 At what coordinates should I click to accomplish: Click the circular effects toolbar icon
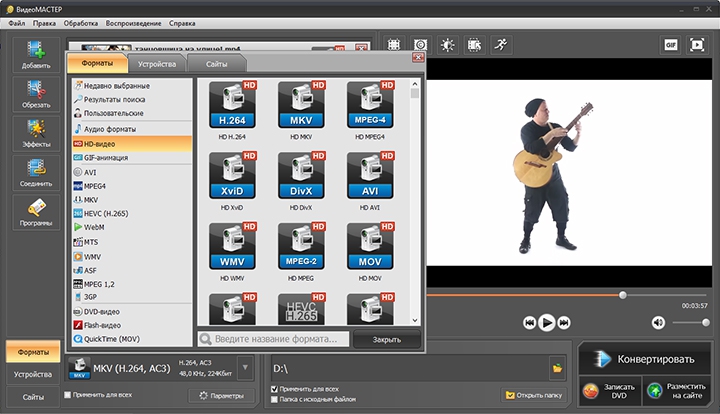click(421, 45)
